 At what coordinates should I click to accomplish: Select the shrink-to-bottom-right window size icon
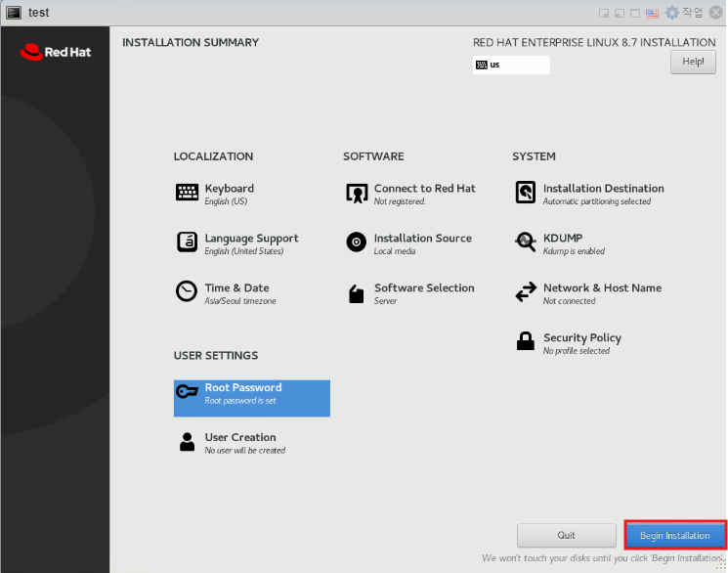point(604,13)
